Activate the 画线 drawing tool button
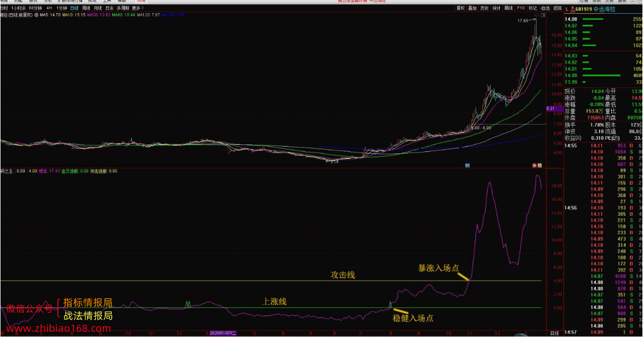644x337 pixels. [509, 8]
